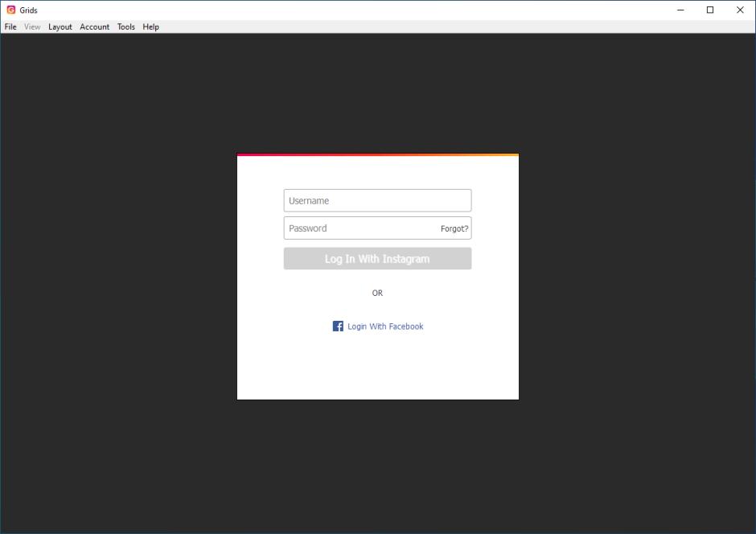Open the File menu
This screenshot has width=756, height=534.
pyautogui.click(x=10, y=27)
